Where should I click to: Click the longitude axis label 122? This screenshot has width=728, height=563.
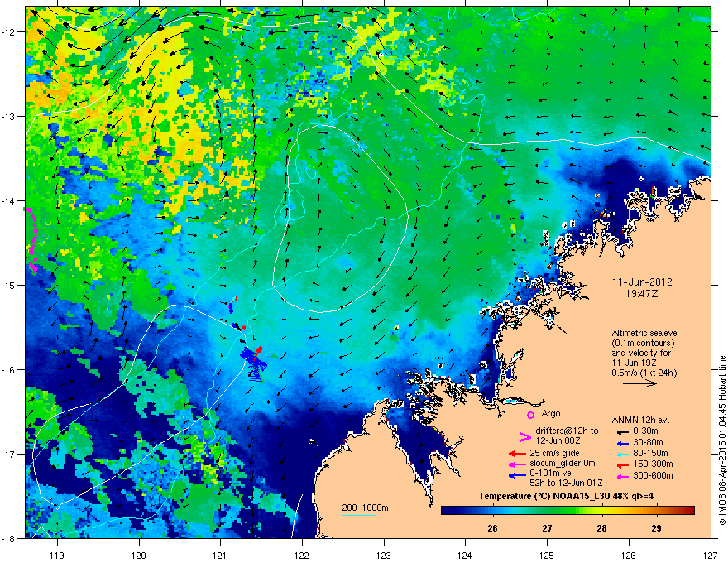click(x=302, y=556)
